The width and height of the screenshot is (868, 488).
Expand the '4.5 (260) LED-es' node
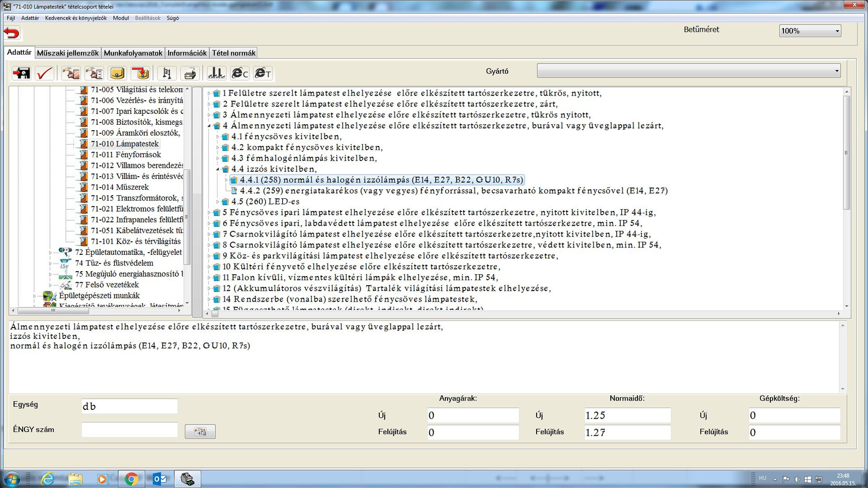(218, 202)
